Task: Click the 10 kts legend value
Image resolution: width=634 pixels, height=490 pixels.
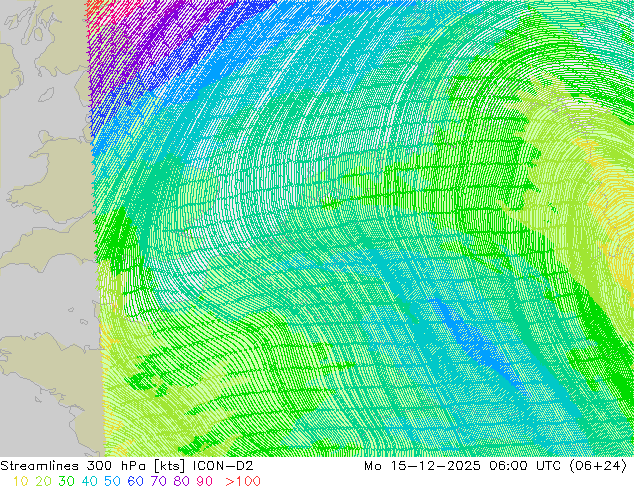Action: (21, 481)
